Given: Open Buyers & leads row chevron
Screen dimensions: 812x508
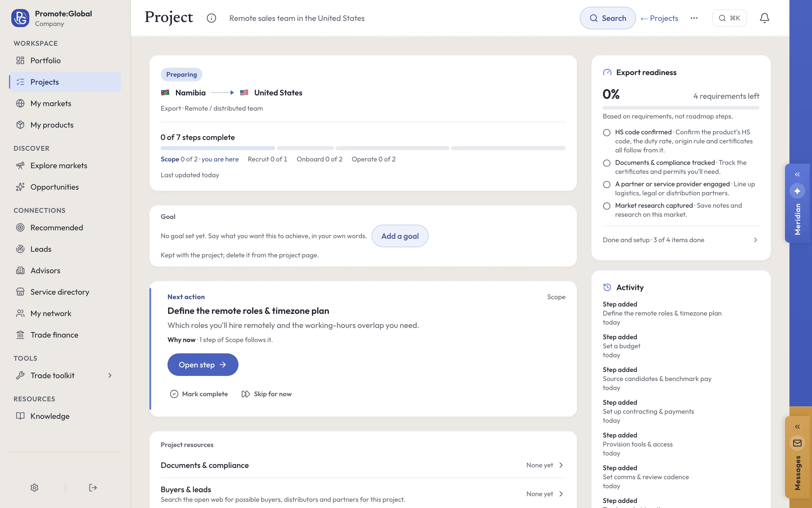Looking at the screenshot, I should (x=561, y=494).
